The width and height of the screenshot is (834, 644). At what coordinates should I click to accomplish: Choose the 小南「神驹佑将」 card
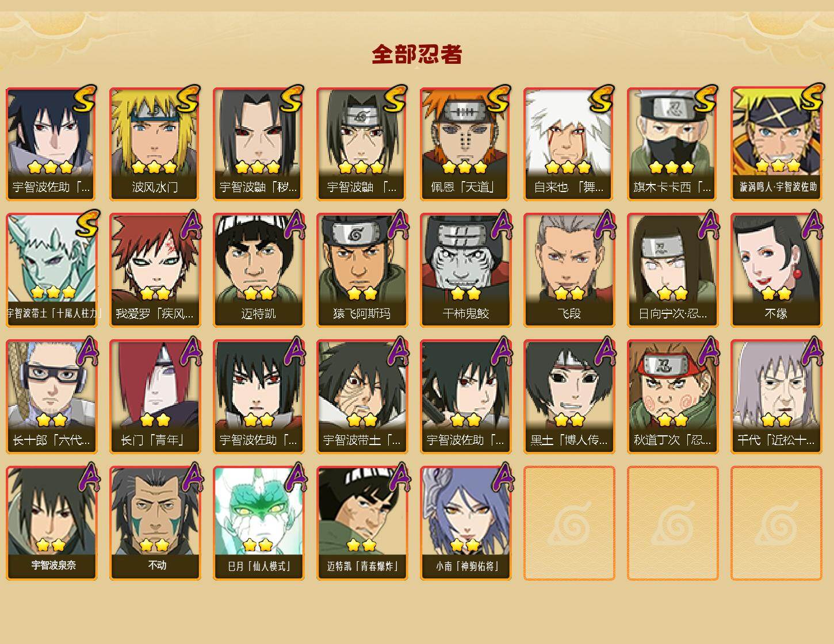click(465, 523)
